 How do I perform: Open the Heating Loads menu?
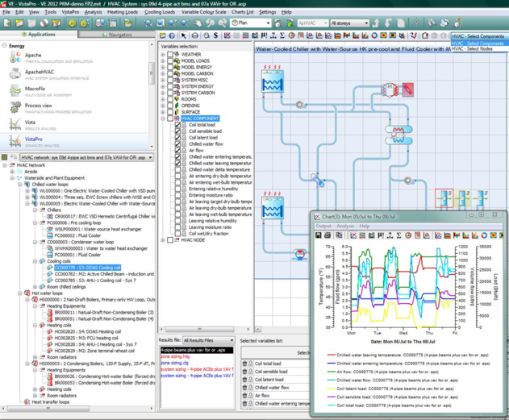click(122, 13)
